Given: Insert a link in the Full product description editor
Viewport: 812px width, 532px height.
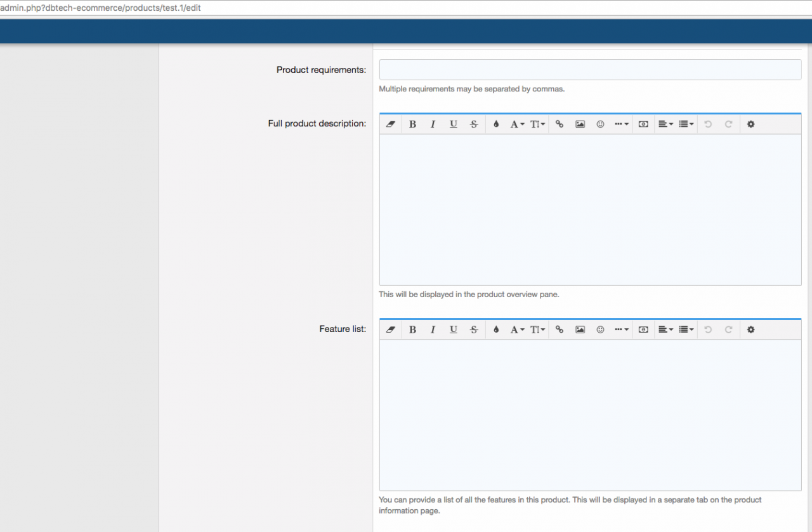Looking at the screenshot, I should pyautogui.click(x=560, y=124).
